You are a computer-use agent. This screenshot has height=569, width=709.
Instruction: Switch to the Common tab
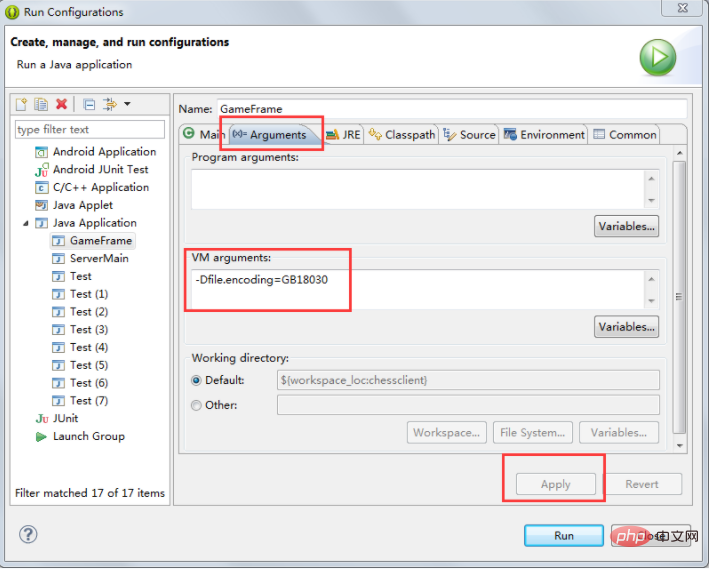tap(624, 135)
